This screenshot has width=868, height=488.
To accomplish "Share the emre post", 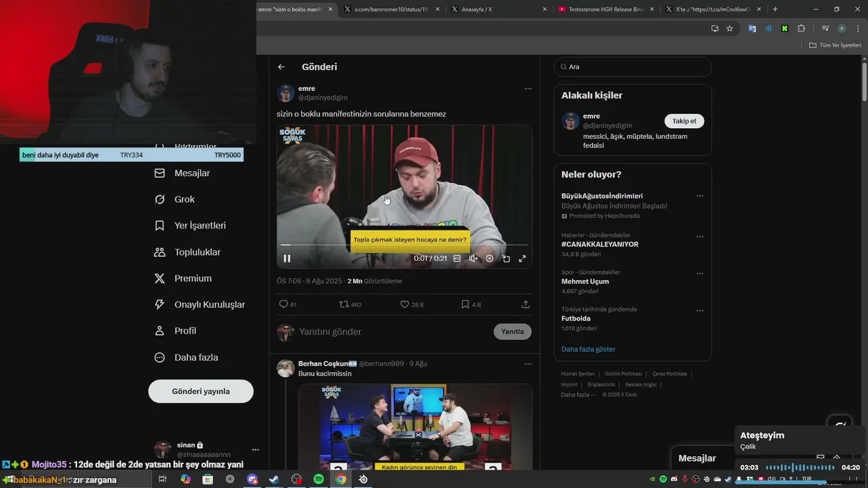I will [526, 304].
